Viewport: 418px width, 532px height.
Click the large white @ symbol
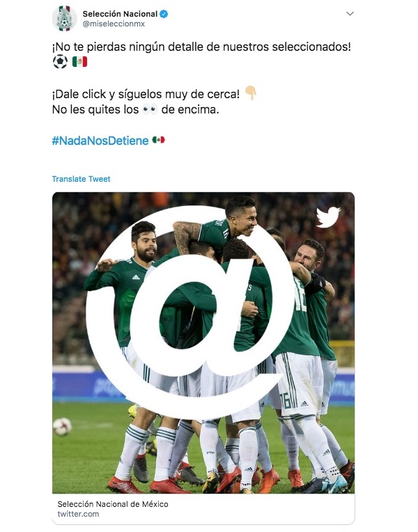pos(190,312)
